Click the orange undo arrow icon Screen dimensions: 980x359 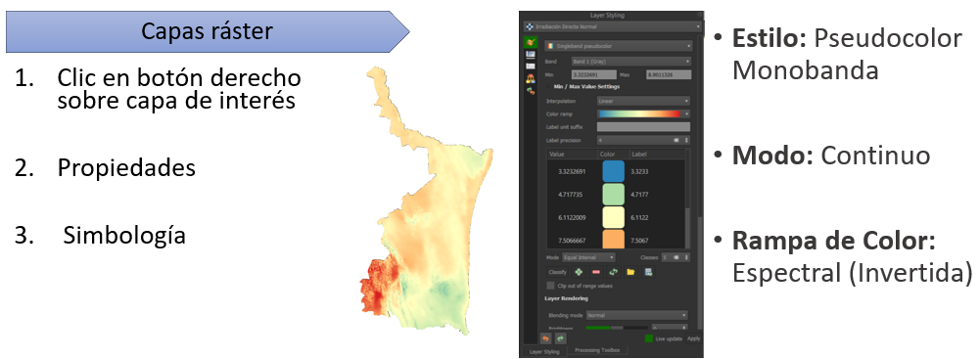[x=545, y=338]
